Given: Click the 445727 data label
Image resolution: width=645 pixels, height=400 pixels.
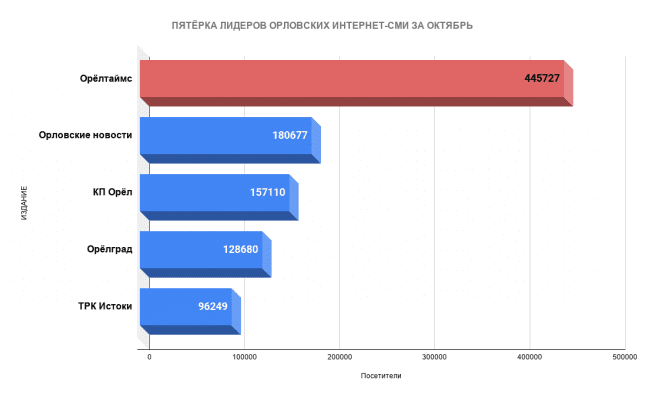Looking at the screenshot, I should pos(542,78).
